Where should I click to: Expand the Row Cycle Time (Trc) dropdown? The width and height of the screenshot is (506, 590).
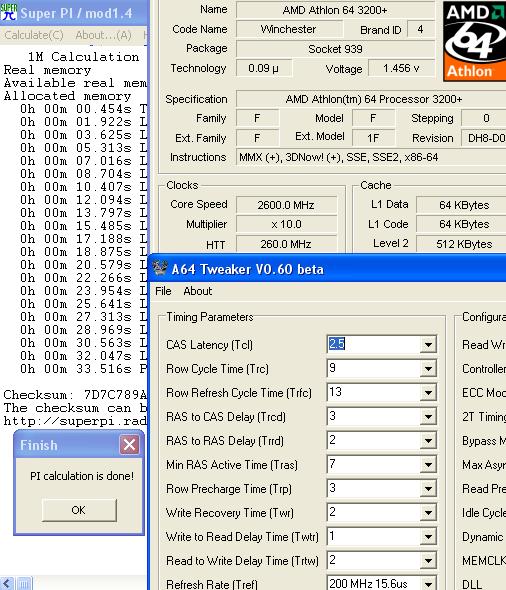coord(428,368)
